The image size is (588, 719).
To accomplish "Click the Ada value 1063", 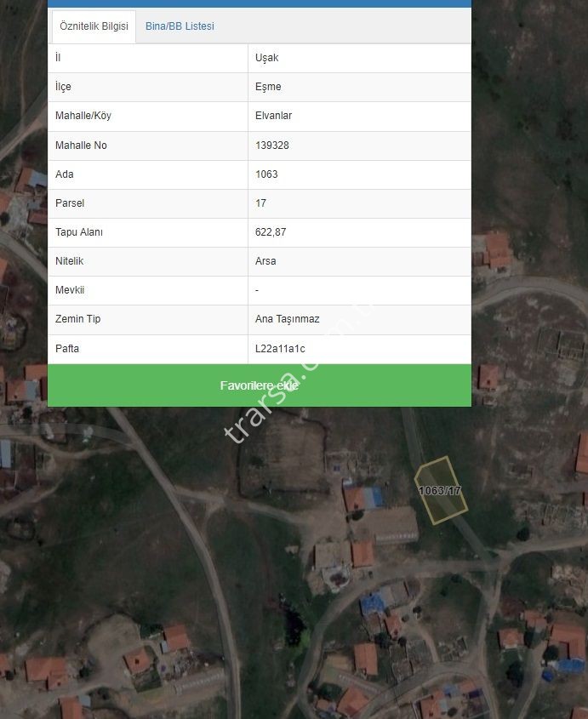I will coord(266,174).
